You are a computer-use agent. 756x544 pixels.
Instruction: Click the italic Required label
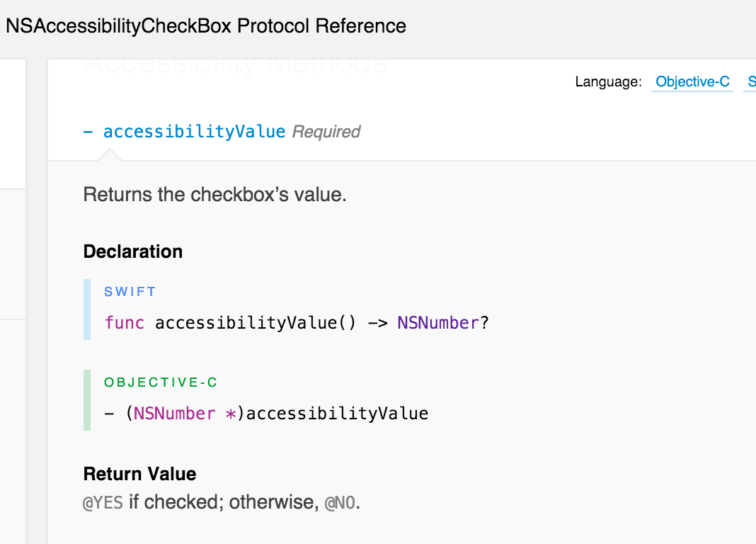(326, 132)
